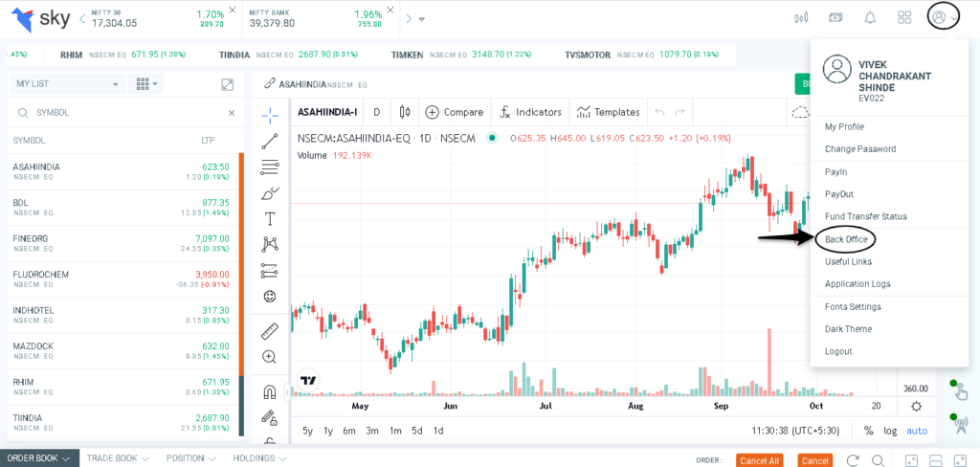Open the D interval selector
The width and height of the screenshot is (980, 467).
tap(377, 112)
